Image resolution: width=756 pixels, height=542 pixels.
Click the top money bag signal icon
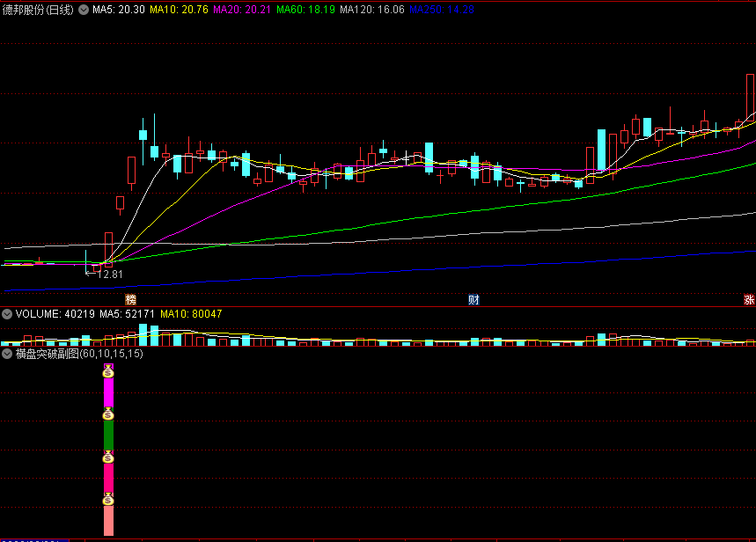point(108,371)
